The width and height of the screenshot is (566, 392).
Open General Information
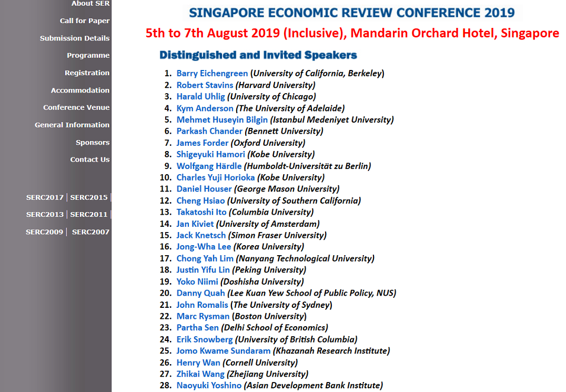[x=73, y=125]
